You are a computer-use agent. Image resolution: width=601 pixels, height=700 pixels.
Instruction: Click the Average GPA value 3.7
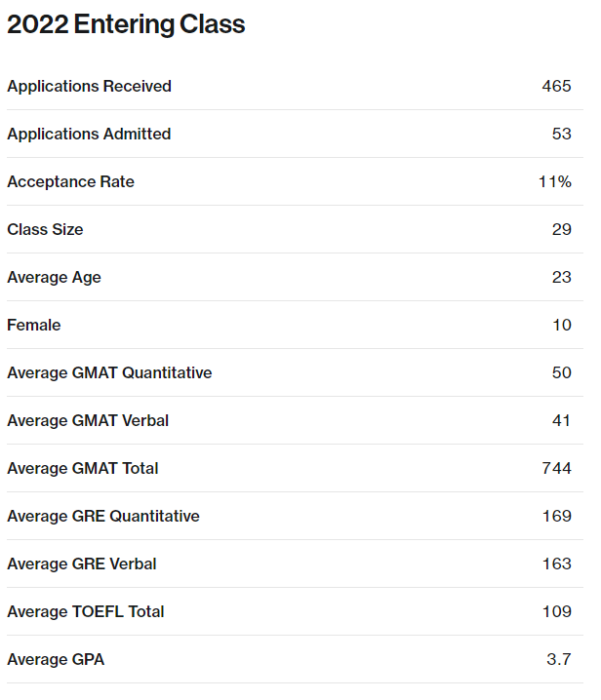coord(558,659)
